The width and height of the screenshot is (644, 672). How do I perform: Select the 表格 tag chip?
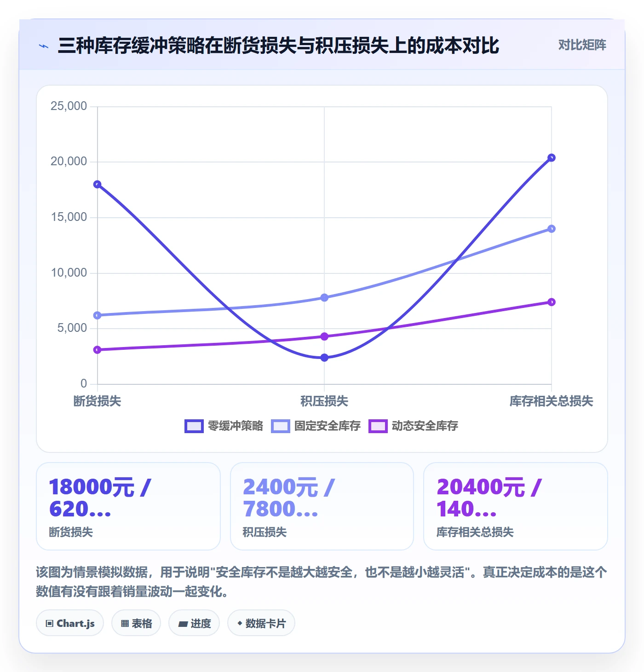point(136,623)
